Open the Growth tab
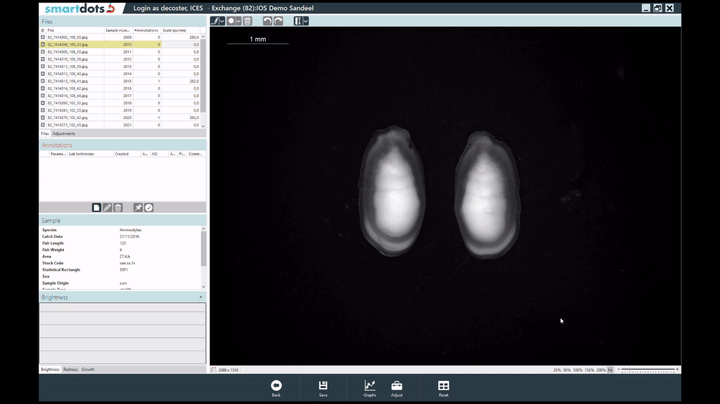 tap(88, 369)
